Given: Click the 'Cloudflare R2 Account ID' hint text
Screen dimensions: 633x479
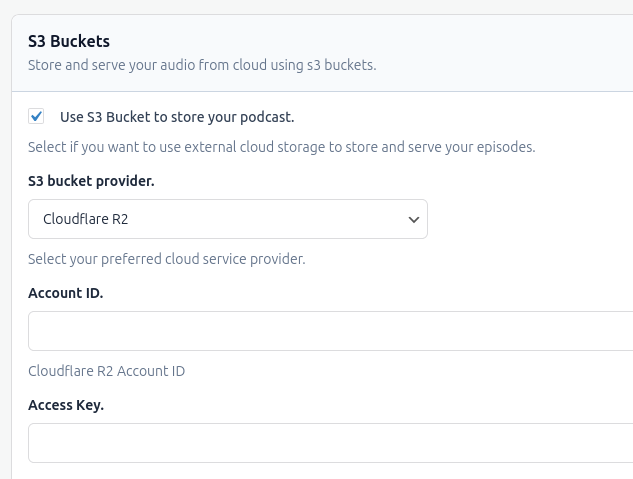Looking at the screenshot, I should click(x=107, y=371).
